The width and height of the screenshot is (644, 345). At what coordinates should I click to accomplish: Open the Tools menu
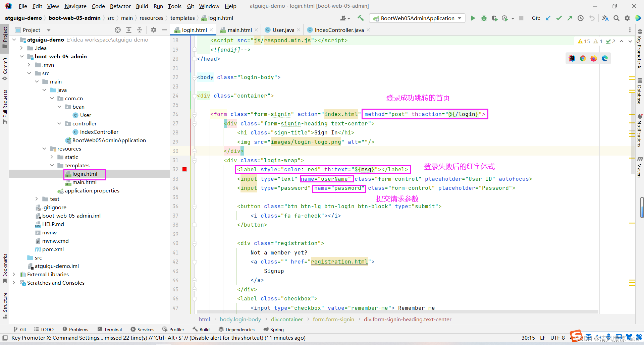click(x=174, y=6)
